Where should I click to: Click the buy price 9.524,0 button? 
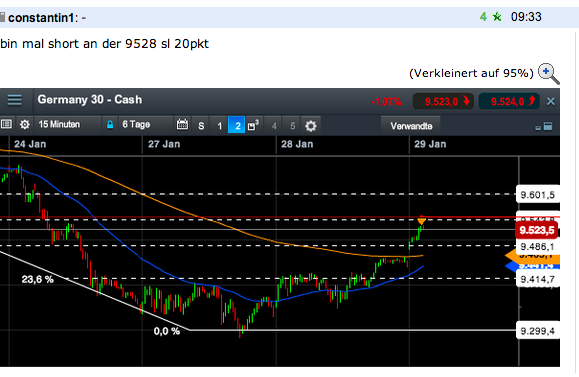[510, 101]
